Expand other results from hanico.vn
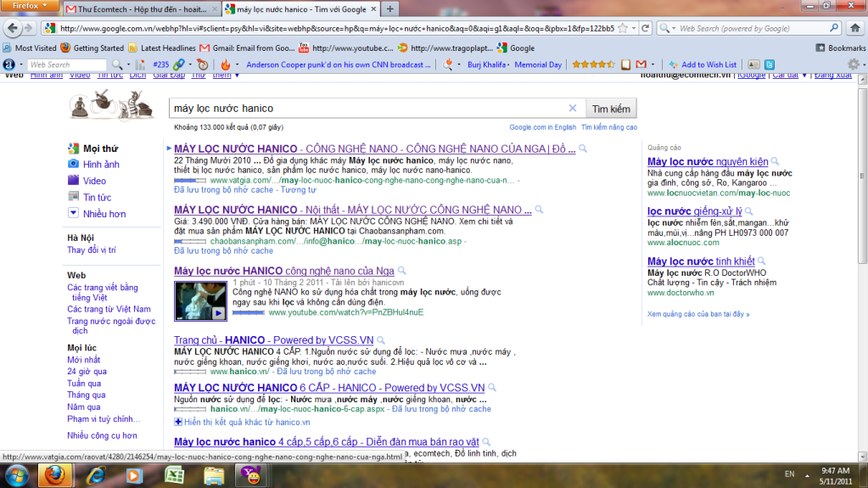 [242, 422]
